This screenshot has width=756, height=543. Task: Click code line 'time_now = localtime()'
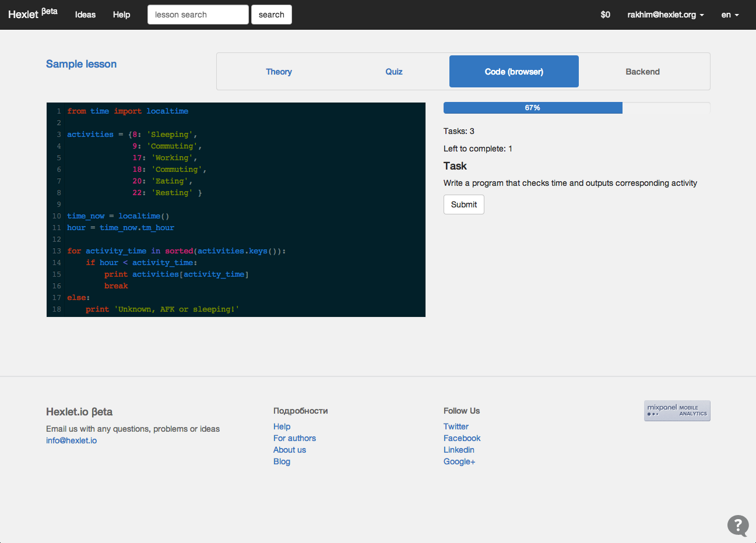pyautogui.click(x=118, y=216)
